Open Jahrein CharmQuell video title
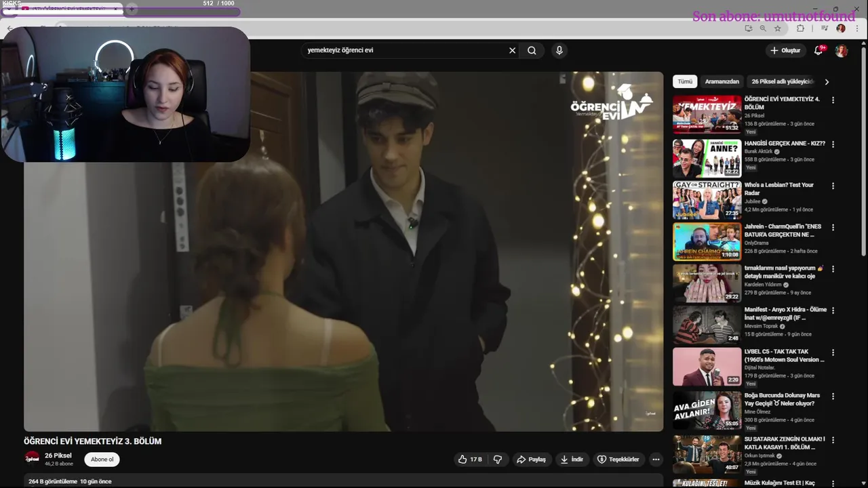The height and width of the screenshot is (488, 868). click(x=783, y=230)
